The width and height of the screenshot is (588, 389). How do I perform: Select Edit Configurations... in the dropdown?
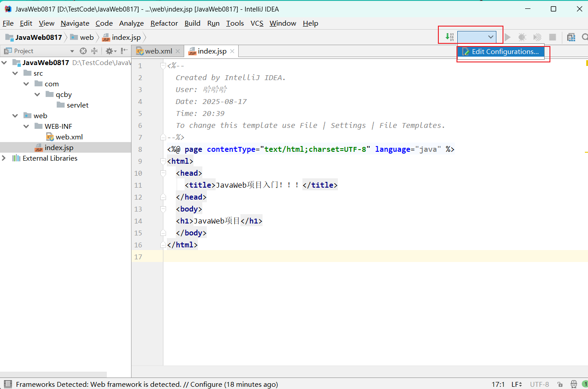[x=501, y=51]
